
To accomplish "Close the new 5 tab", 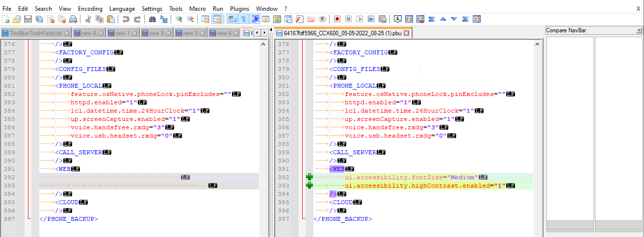I will pyautogui.click(x=168, y=33).
